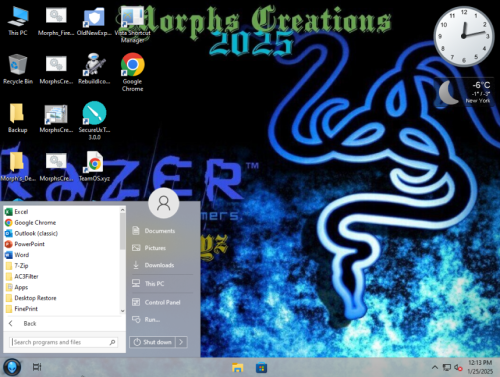Open the Recycle Bin
This screenshot has width=500, height=377.
pos(18,69)
